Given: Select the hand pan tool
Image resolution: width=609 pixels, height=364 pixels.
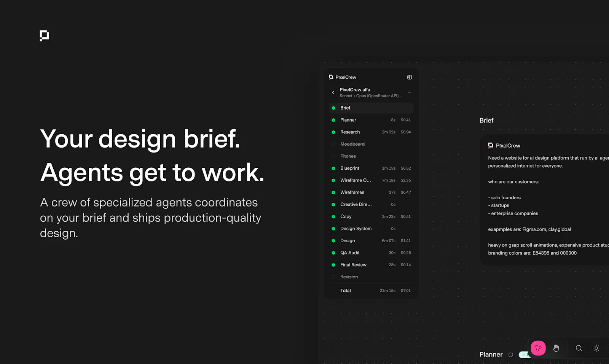Looking at the screenshot, I should 556,348.
